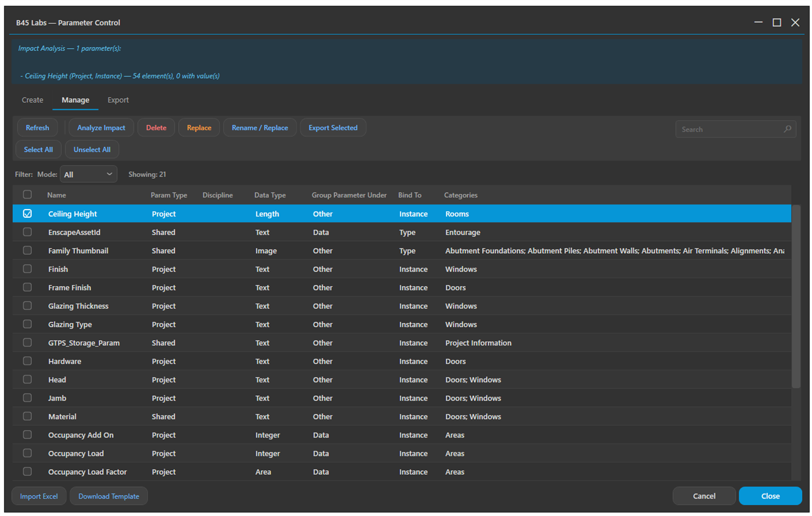Viewport: 812px width, 516px height.
Task: Check the Jamb row checkbox
Action: (x=27, y=398)
